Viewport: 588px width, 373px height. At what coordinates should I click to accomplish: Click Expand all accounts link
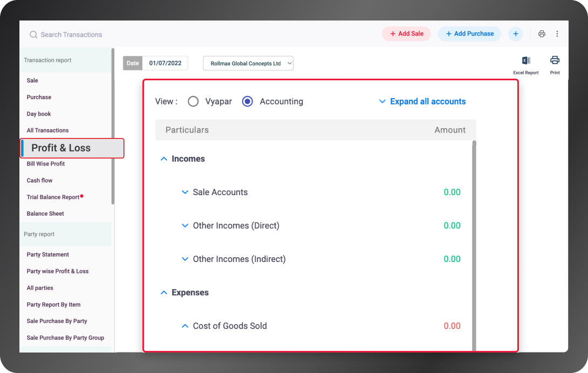click(428, 101)
